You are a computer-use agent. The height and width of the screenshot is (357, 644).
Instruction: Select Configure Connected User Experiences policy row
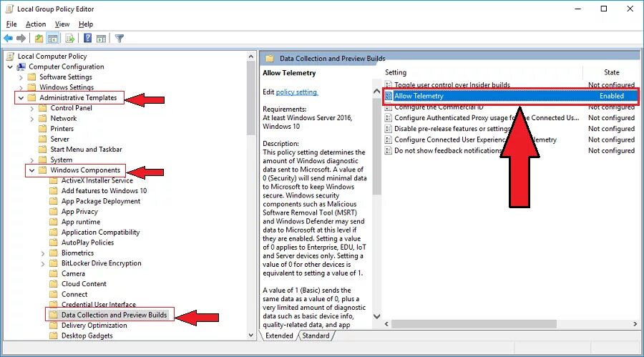(475, 140)
